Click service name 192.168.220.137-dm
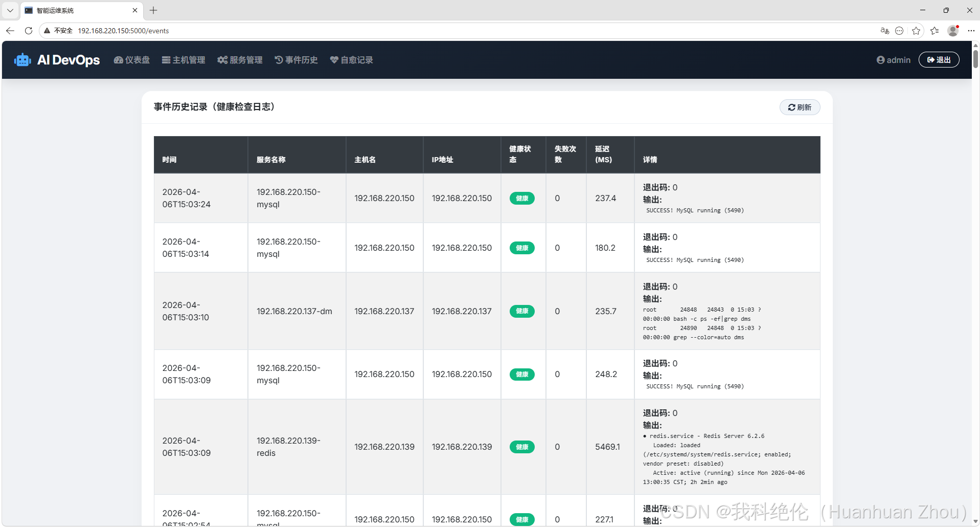Viewport: 980px width, 528px height. pos(294,311)
